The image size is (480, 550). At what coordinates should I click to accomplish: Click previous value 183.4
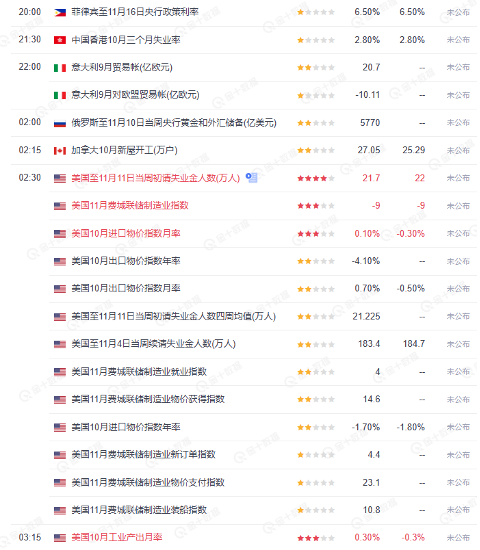coord(369,344)
